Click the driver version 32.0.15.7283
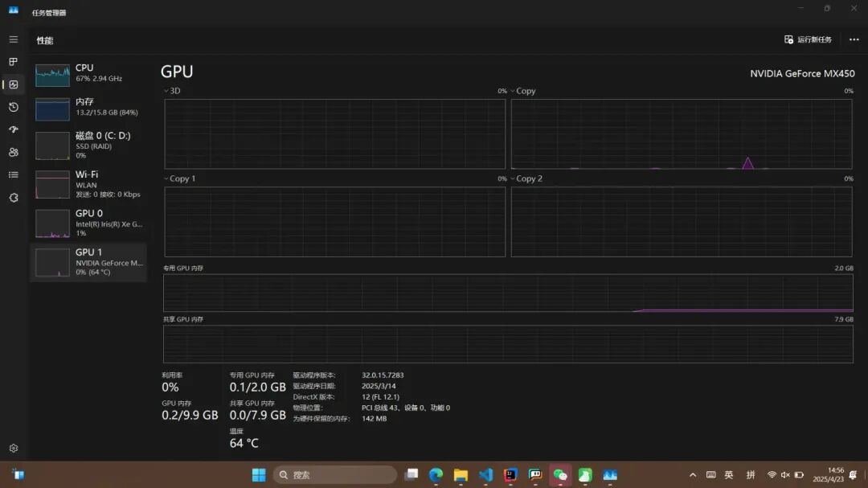 click(x=383, y=375)
